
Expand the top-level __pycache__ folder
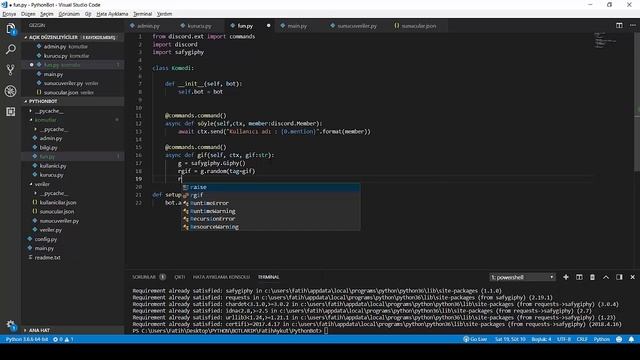pos(73,111)
